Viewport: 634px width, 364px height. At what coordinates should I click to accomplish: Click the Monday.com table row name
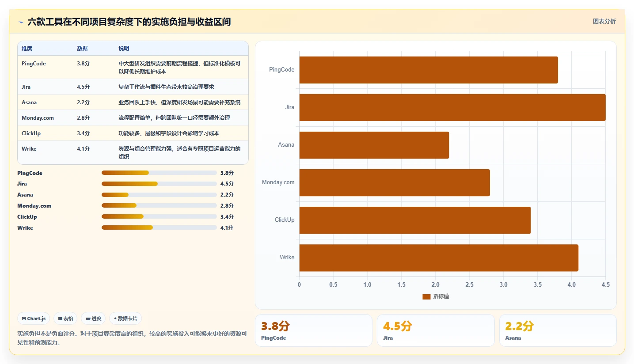(x=38, y=118)
